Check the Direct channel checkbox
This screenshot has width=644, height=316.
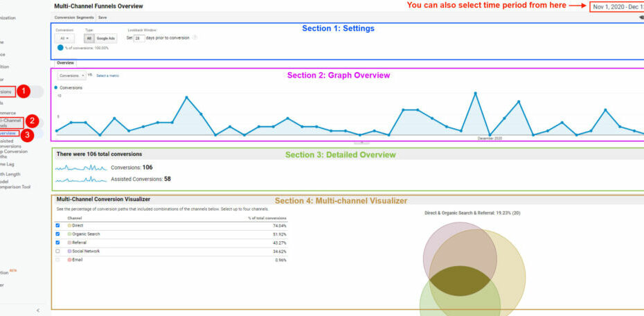57,226
